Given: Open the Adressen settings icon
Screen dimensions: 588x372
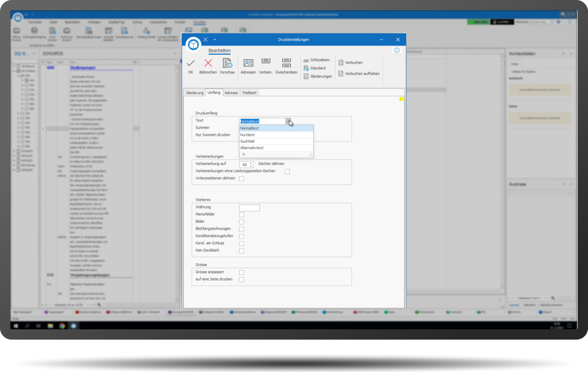Looking at the screenshot, I should pos(248,63).
